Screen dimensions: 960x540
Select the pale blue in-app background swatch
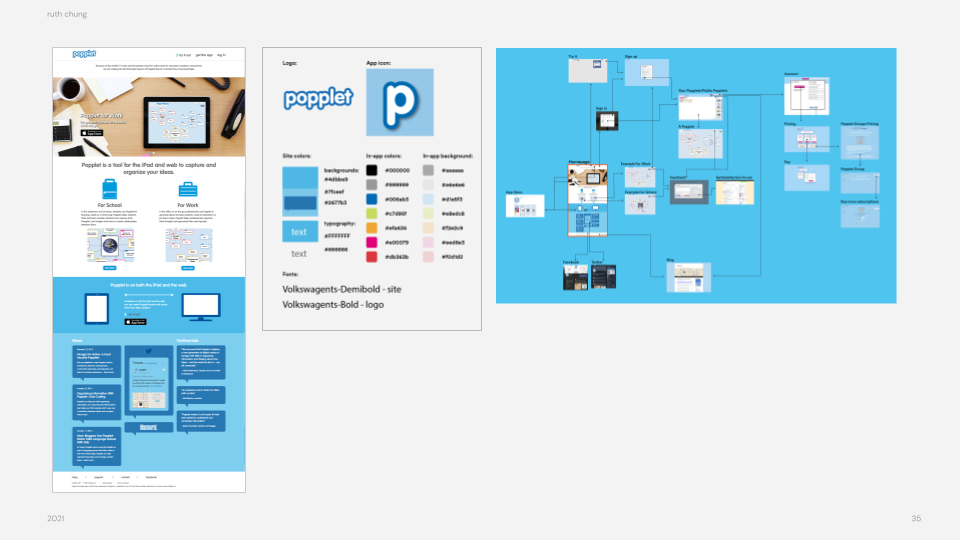click(429, 199)
